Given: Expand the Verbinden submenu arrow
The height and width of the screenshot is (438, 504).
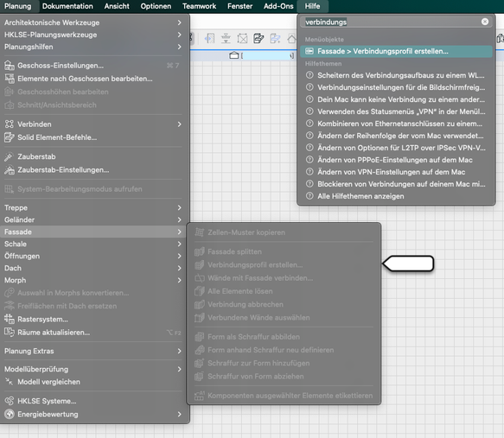Looking at the screenshot, I should 179,124.
